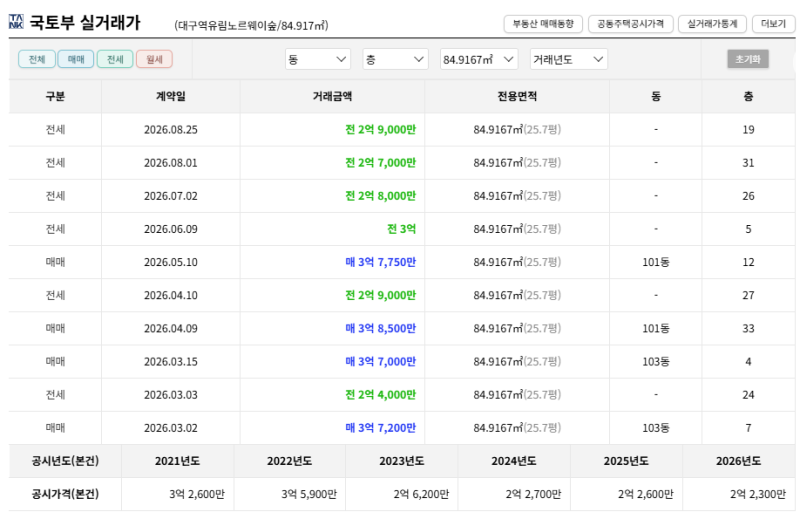Click the 층 column header in the table
Image resolution: width=800 pixels, height=519 pixels.
tap(748, 96)
